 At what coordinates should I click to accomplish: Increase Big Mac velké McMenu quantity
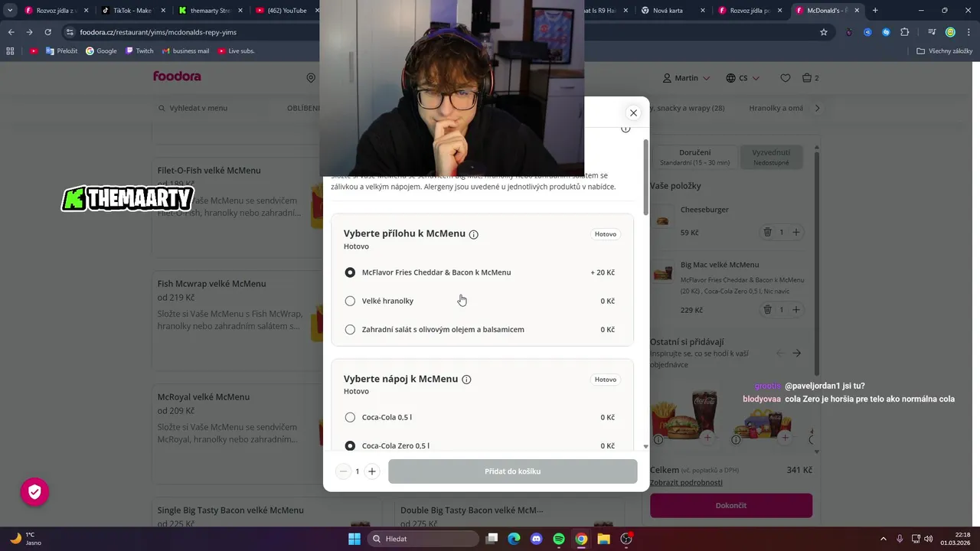(796, 309)
